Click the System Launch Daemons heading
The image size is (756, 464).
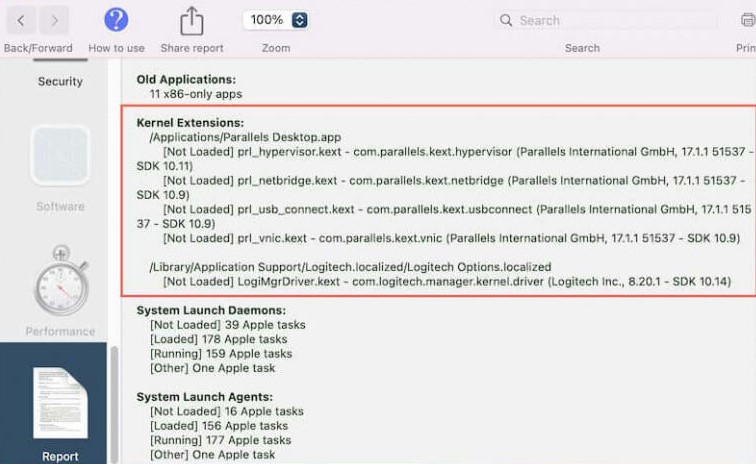pos(211,310)
